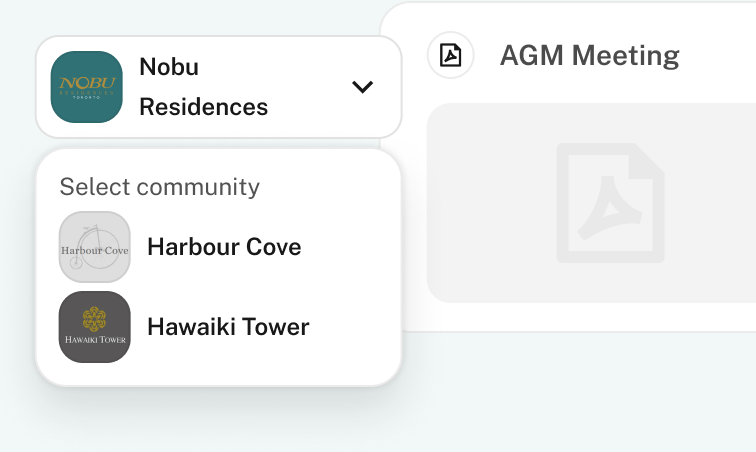Click the gold emblem in Hawaiki Tower logo
Screen dimensions: 756x452
pyautogui.click(x=95, y=318)
